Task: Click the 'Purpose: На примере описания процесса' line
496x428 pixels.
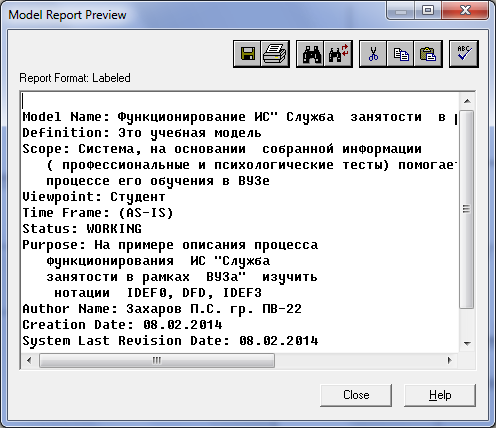Action: [x=170, y=245]
